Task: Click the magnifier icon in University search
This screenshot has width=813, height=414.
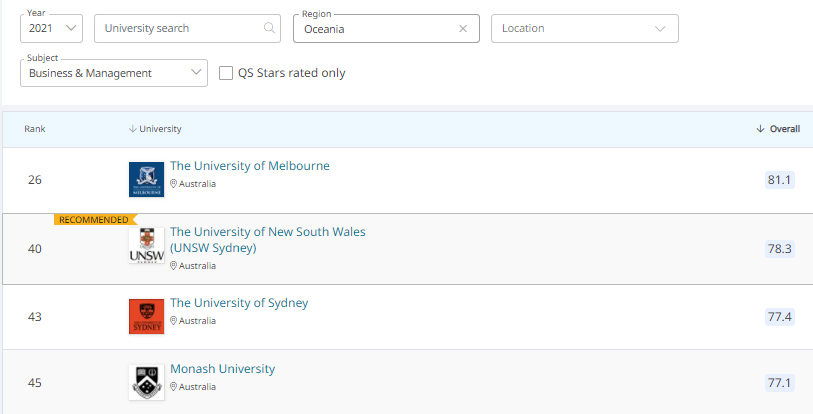Action: [269, 29]
